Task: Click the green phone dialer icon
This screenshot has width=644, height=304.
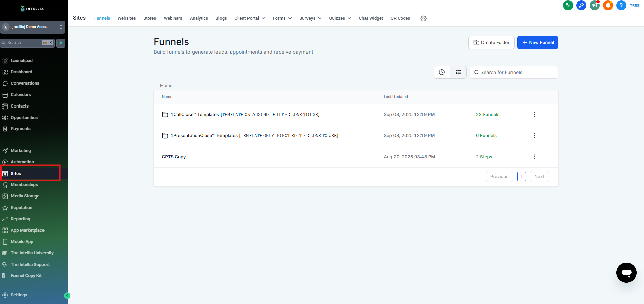Action: (568, 5)
